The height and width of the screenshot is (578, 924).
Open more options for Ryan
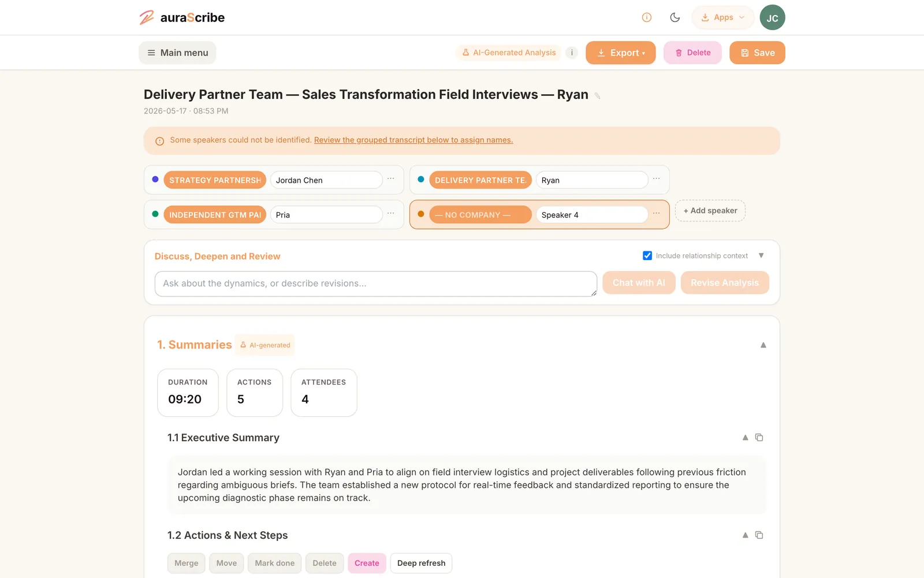[657, 179]
